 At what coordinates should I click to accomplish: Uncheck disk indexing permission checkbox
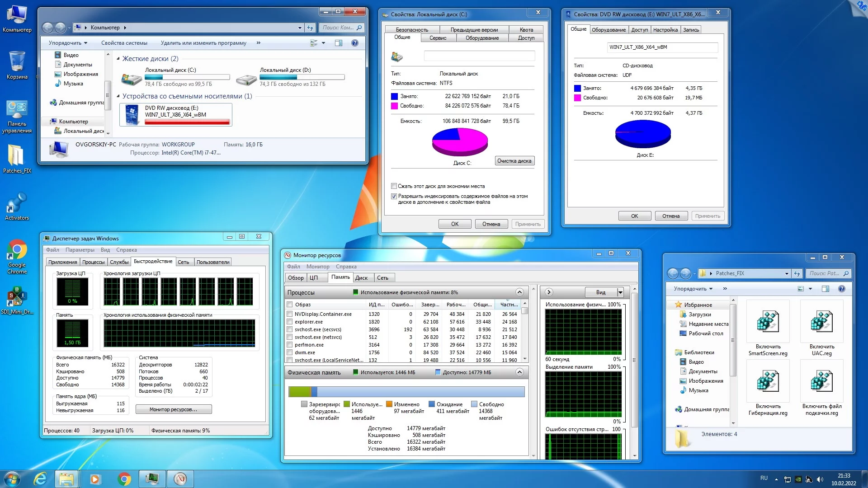394,196
